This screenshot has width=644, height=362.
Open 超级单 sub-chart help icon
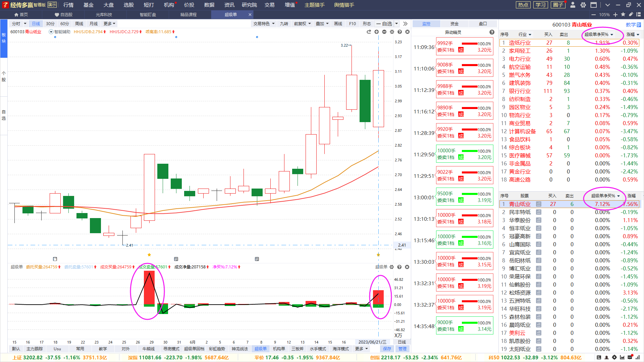(399, 267)
